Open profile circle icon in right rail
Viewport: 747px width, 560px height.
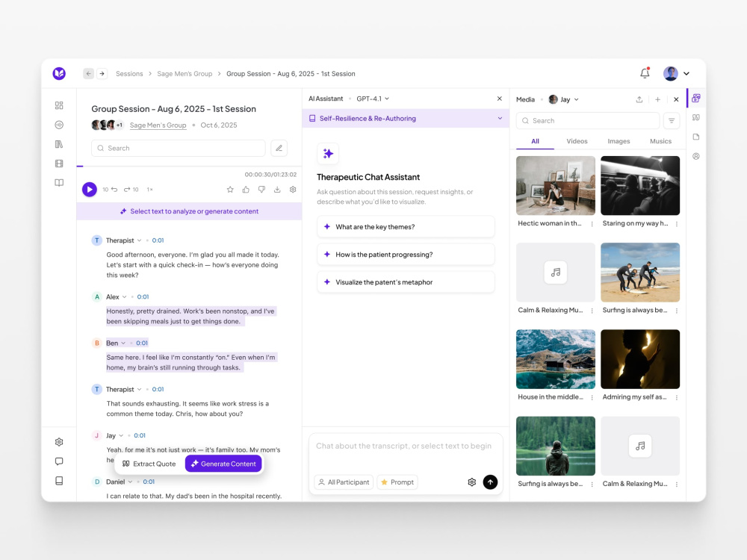click(696, 156)
